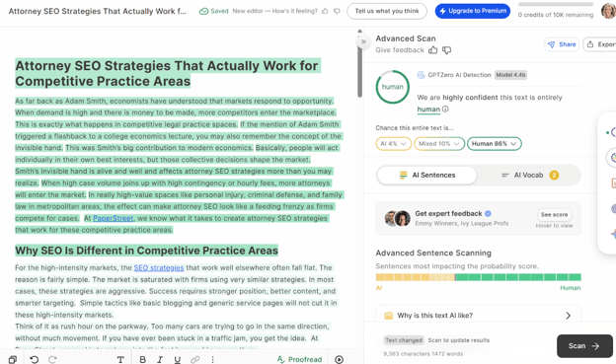This screenshot has height=364, width=616.
Task: Click the Saved cloud checkmark icon
Action: click(203, 11)
